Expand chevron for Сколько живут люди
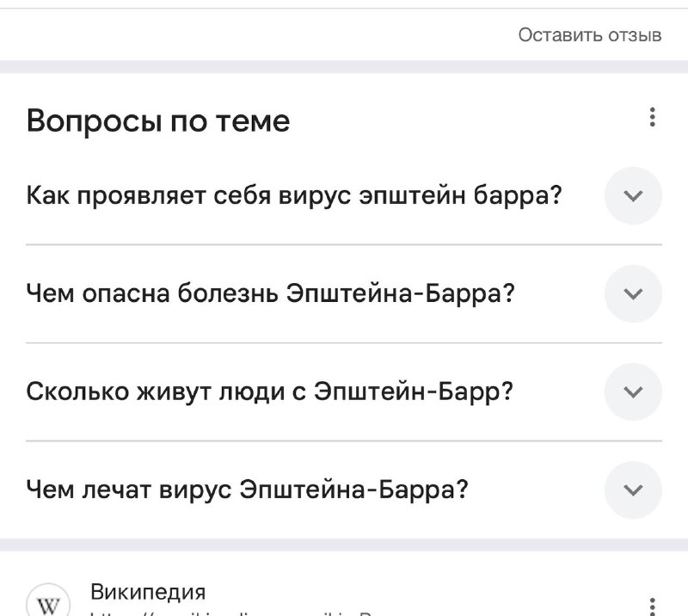 click(x=633, y=391)
